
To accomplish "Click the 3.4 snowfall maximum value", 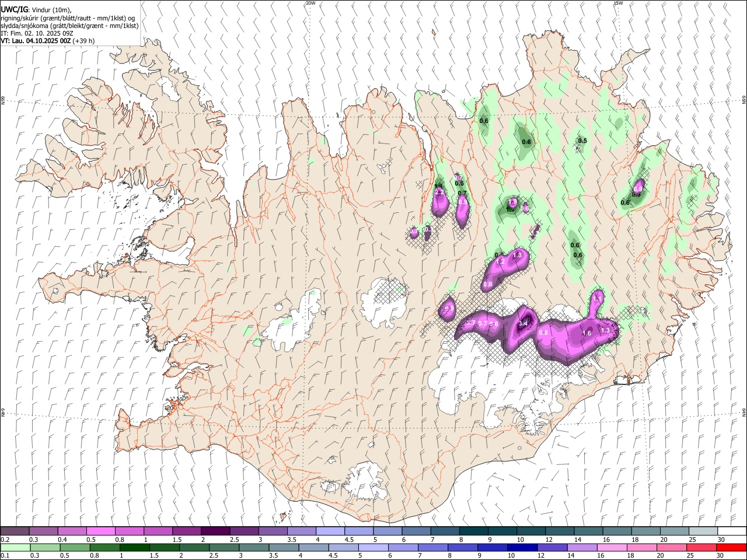I will click(523, 324).
